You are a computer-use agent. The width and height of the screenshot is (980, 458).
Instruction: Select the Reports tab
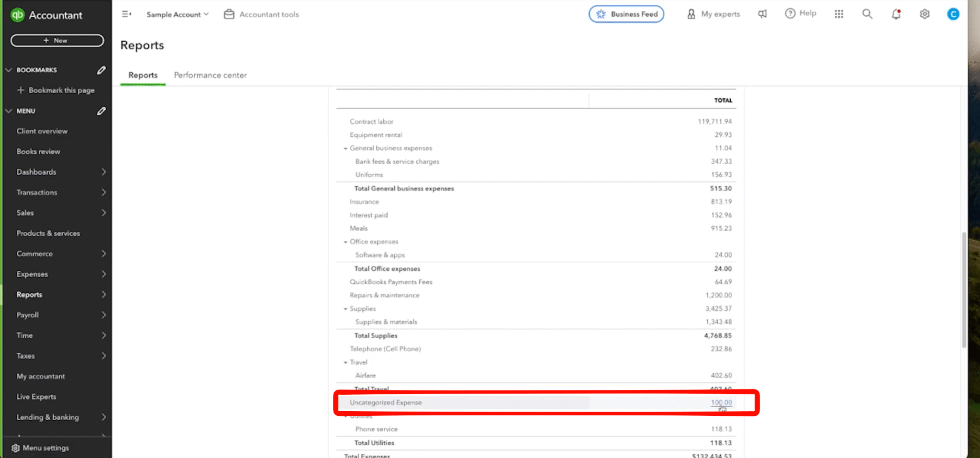pos(143,75)
